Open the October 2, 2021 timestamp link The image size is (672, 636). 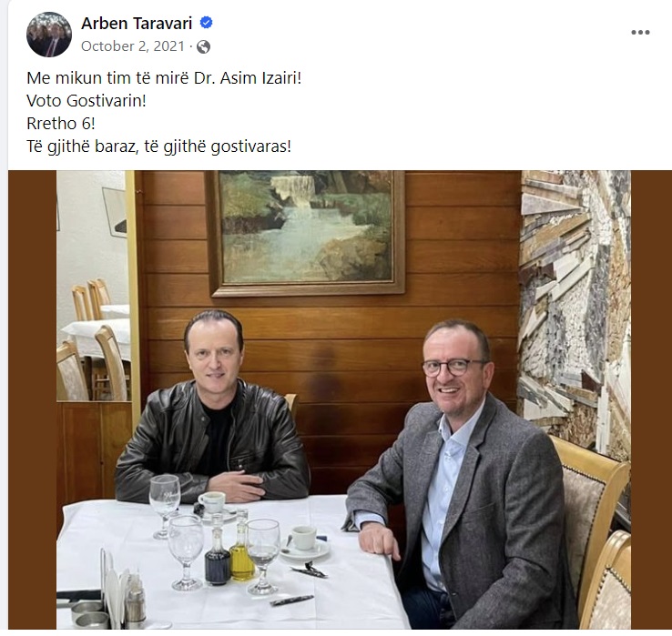pos(133,46)
